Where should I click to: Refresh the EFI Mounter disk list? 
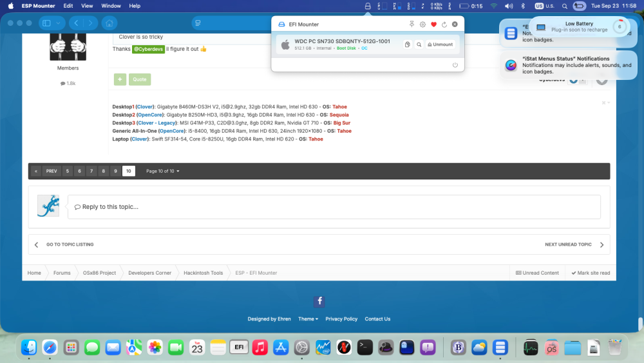pyautogui.click(x=444, y=25)
